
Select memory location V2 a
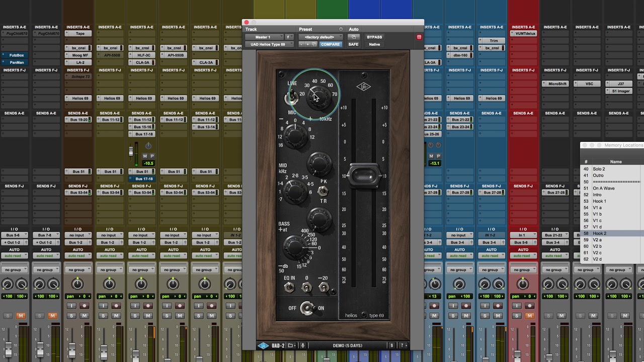coord(597,240)
